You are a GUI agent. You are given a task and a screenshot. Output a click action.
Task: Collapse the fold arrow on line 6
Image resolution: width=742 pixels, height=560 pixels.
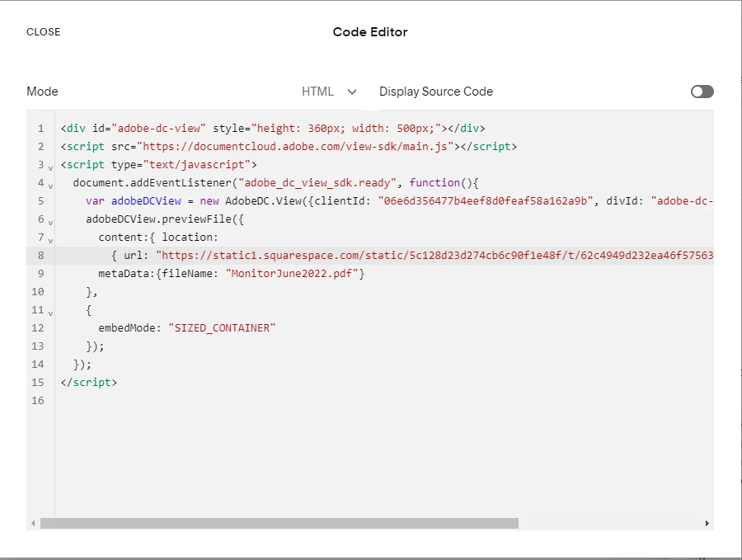pos(50,223)
